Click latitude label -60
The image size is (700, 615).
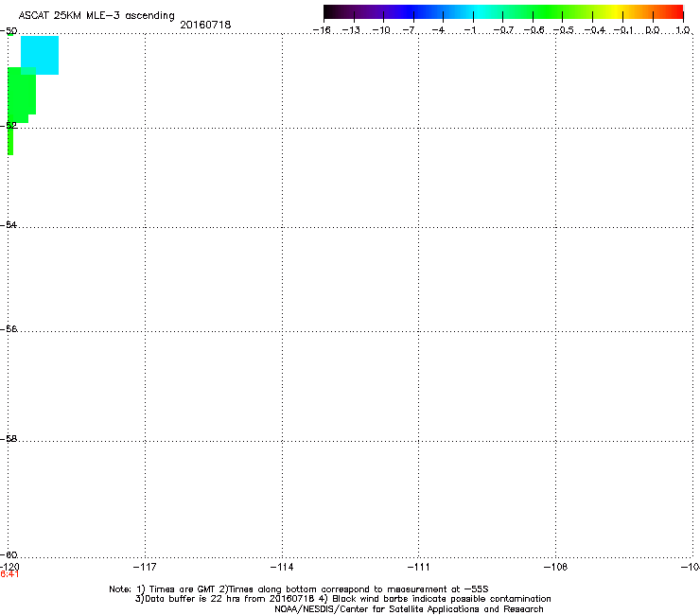pos(9,555)
